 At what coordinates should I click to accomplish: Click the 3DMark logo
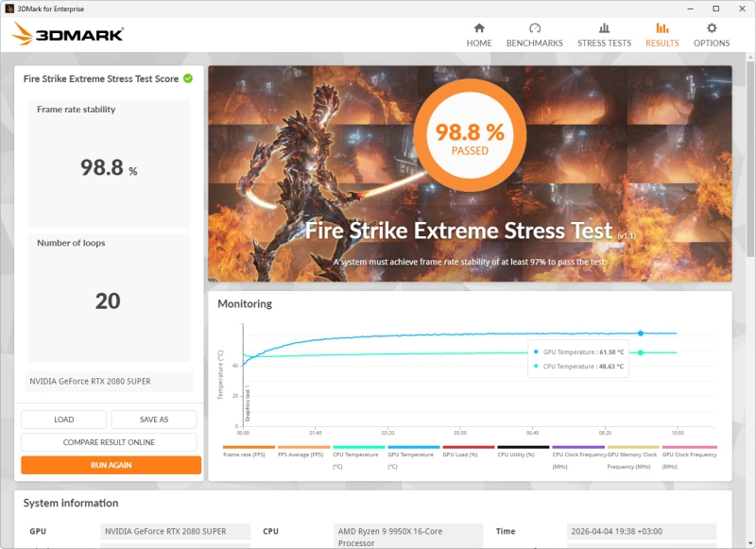(67, 34)
